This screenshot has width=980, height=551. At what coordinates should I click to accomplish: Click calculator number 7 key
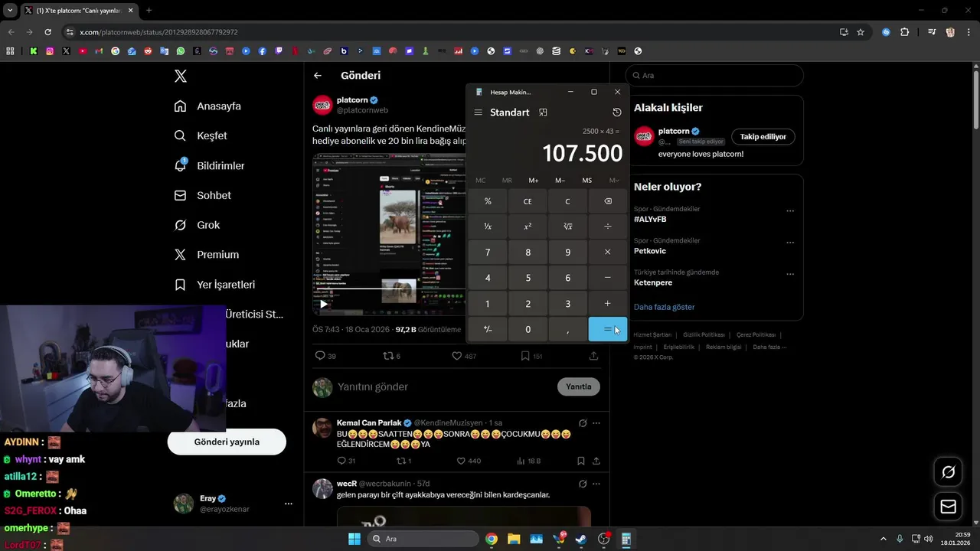point(488,253)
